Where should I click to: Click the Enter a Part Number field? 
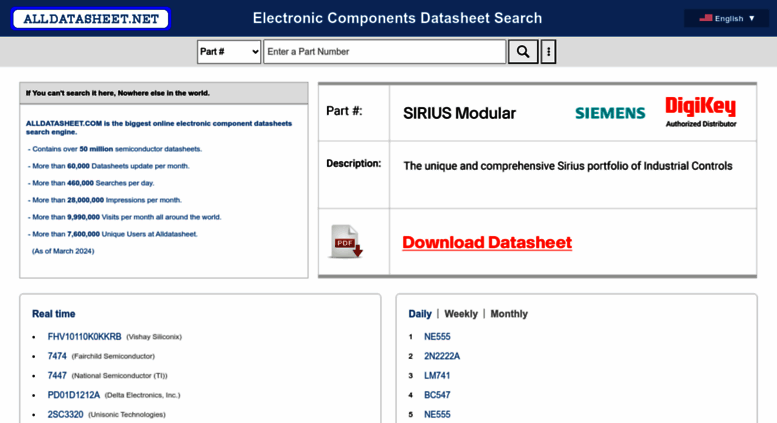385,52
